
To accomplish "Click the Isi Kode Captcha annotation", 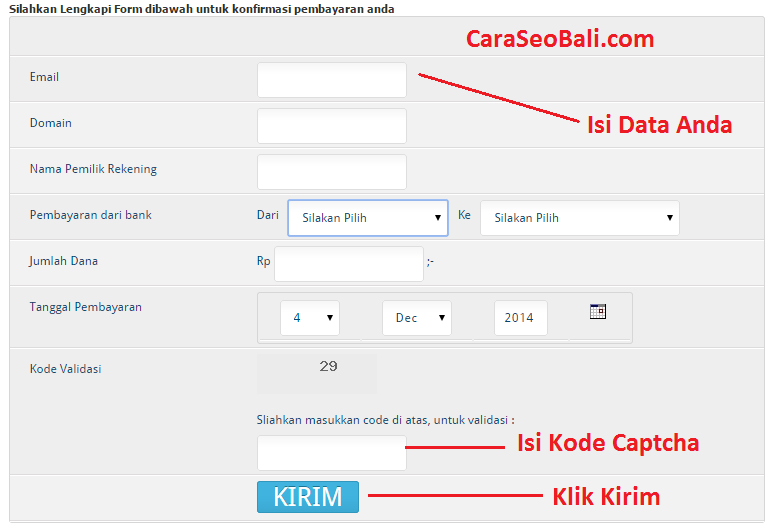I will click(607, 442).
